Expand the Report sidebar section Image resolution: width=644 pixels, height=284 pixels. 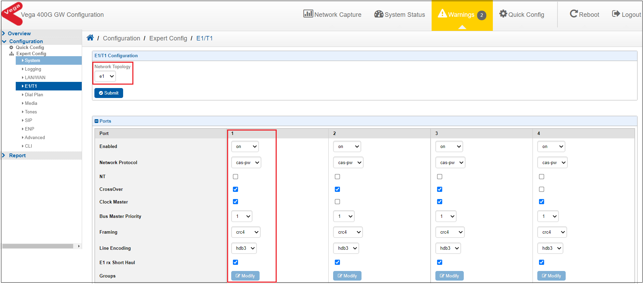(17, 156)
